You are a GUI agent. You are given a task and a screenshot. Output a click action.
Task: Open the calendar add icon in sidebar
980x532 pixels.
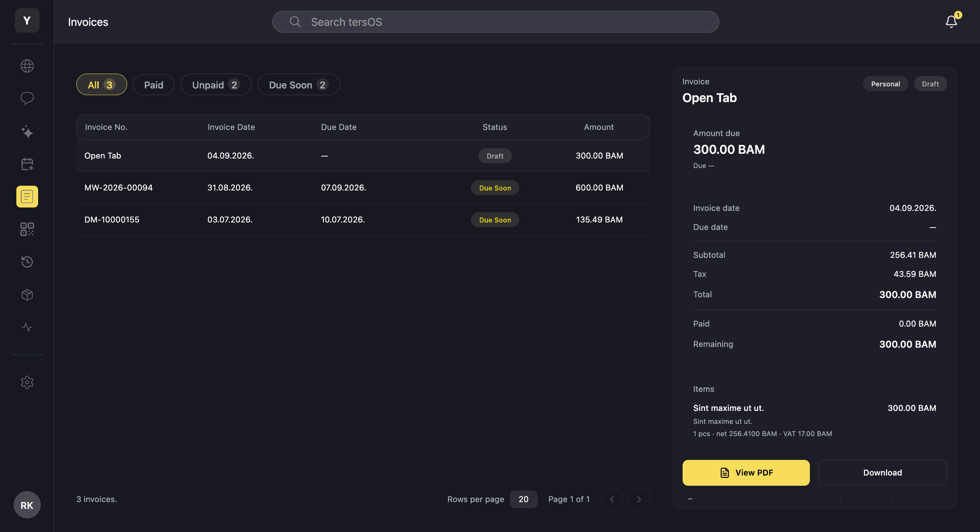27,164
